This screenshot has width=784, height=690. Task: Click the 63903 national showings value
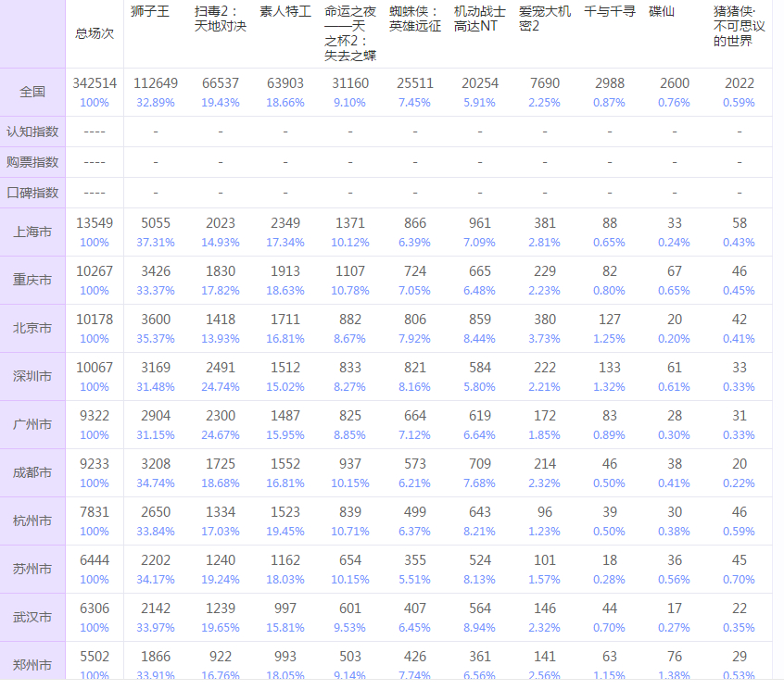point(285,83)
